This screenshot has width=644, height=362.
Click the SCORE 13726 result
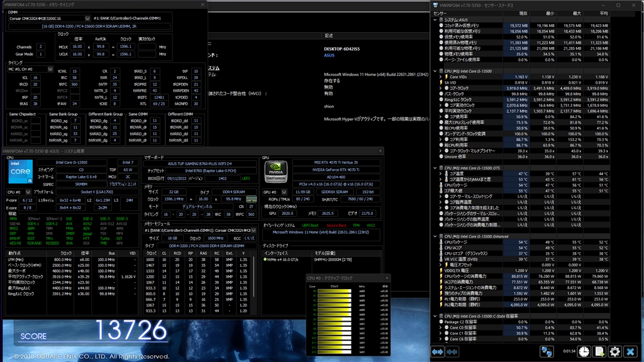tap(94, 331)
